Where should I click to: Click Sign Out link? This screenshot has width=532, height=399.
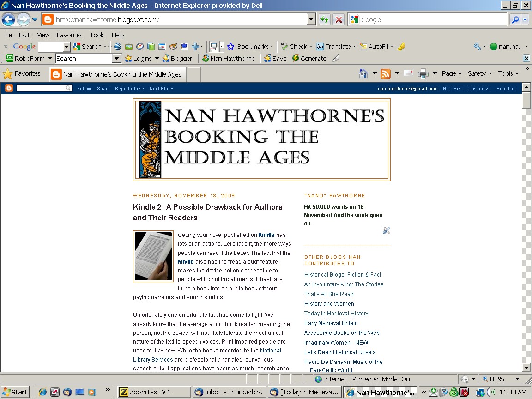coord(506,89)
